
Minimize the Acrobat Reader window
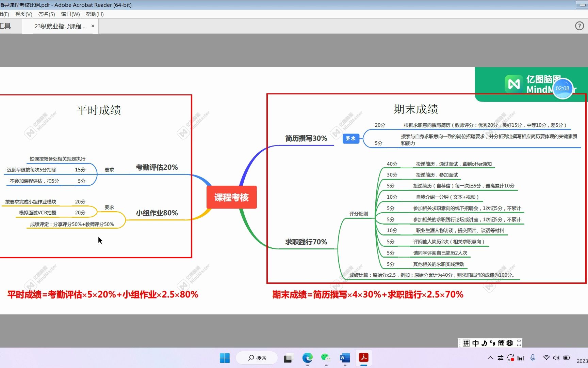click(x=582, y=5)
